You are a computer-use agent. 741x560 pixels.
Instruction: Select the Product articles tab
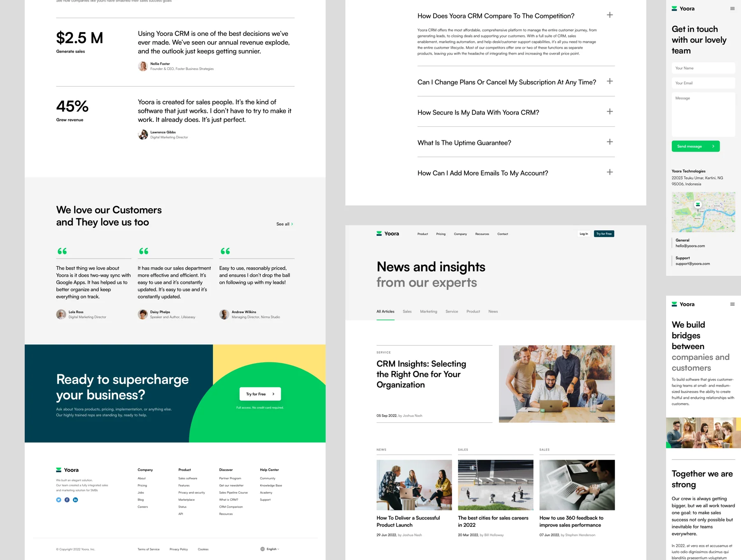[473, 311]
